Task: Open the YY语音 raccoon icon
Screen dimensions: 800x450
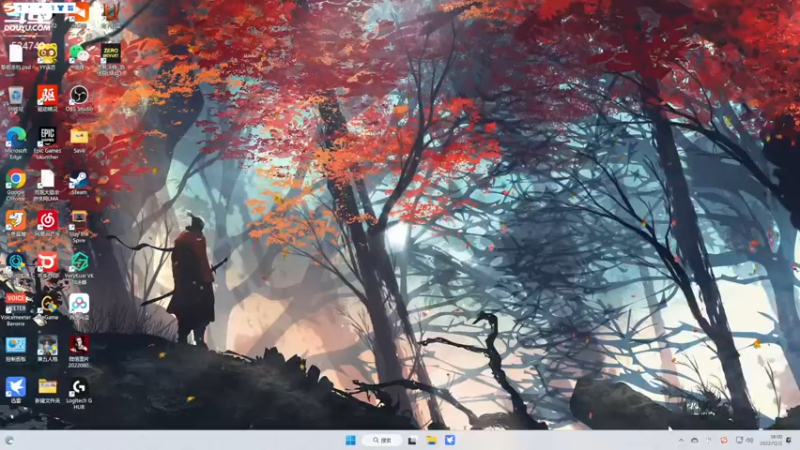Action: coord(47,54)
